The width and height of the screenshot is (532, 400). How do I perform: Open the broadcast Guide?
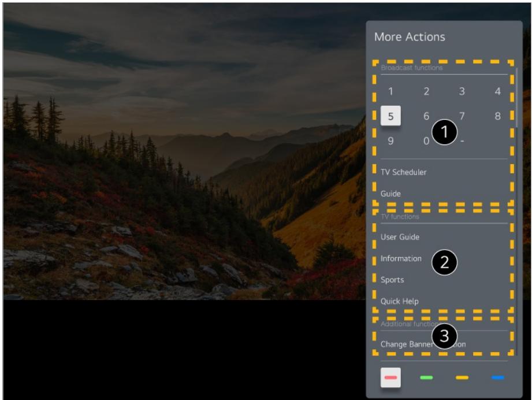[390, 194]
